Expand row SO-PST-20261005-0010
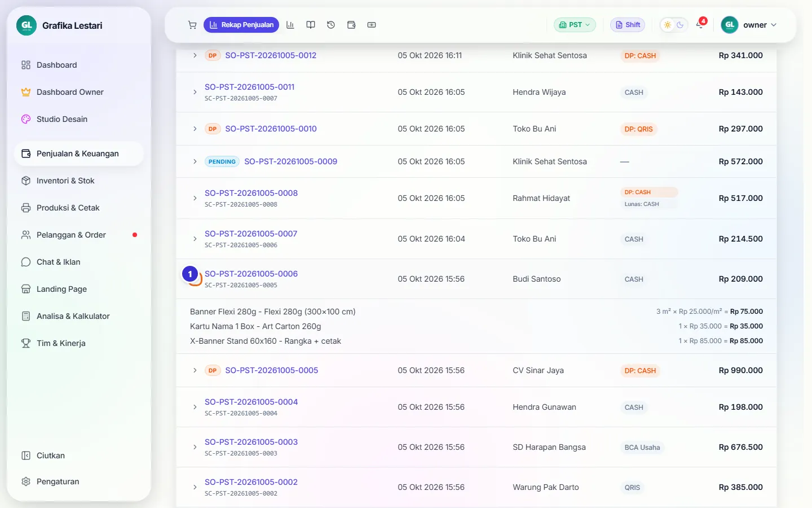The width and height of the screenshot is (812, 508). pos(195,129)
